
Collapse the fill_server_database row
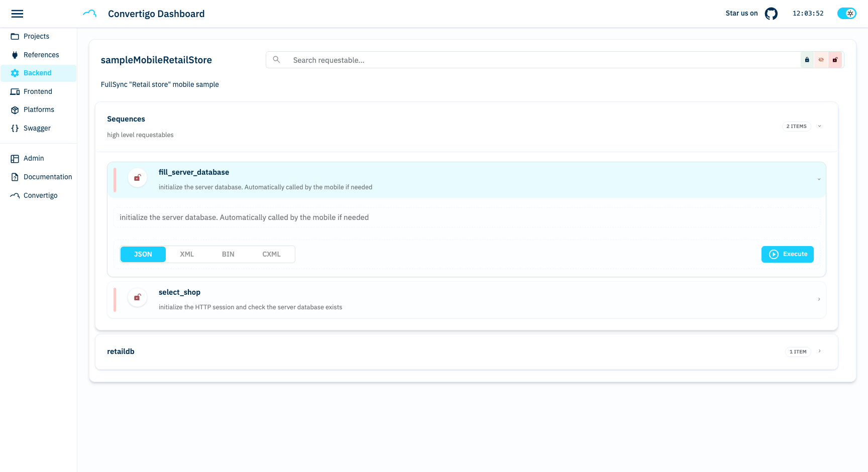819,179
